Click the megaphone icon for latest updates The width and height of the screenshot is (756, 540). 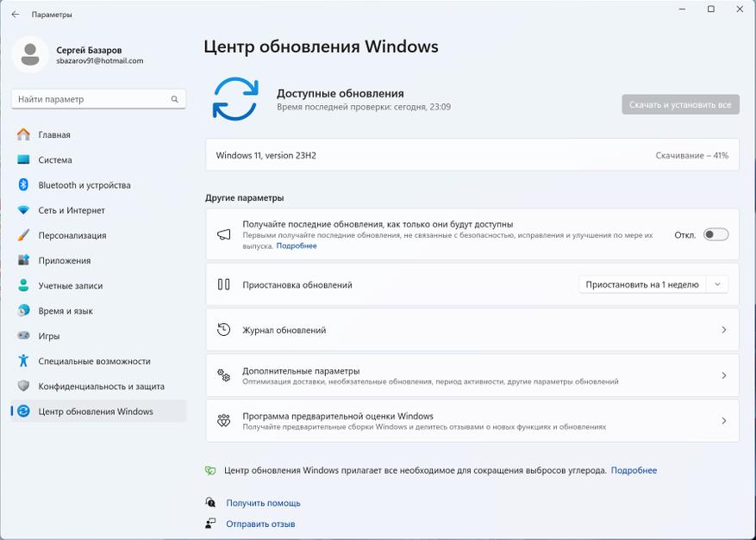(224, 234)
